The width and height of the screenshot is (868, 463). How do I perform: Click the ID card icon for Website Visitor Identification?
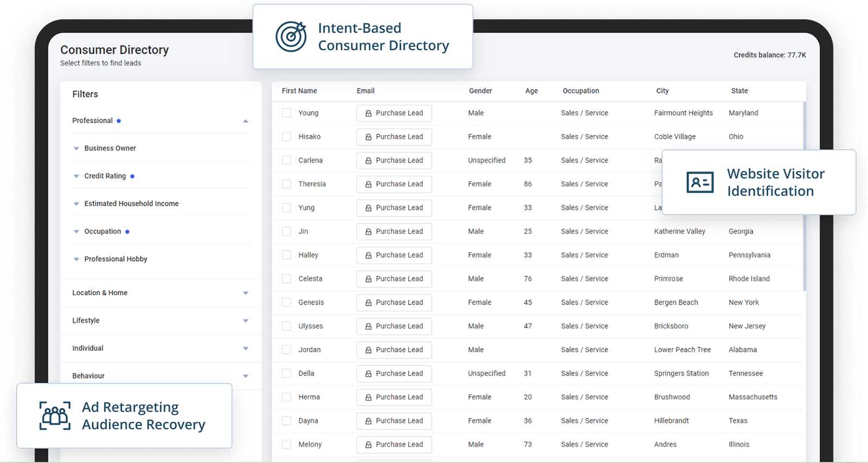click(700, 182)
